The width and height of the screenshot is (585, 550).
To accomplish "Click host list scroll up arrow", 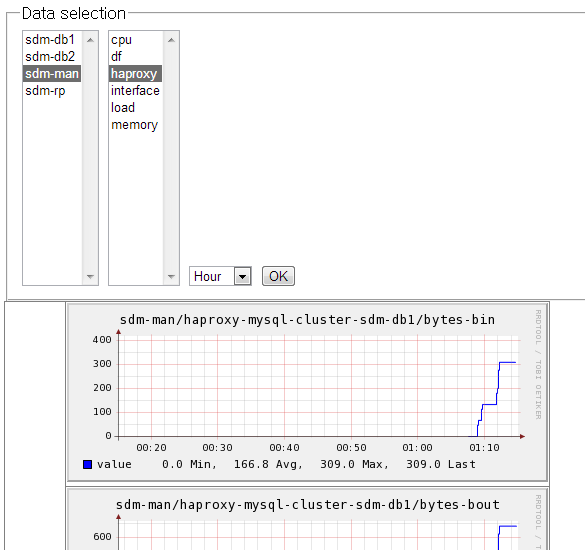I will point(90,40).
